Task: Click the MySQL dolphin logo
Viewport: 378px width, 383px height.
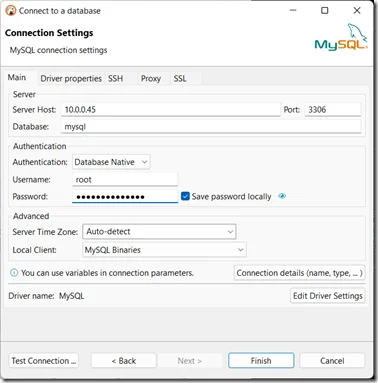Action: (x=341, y=37)
